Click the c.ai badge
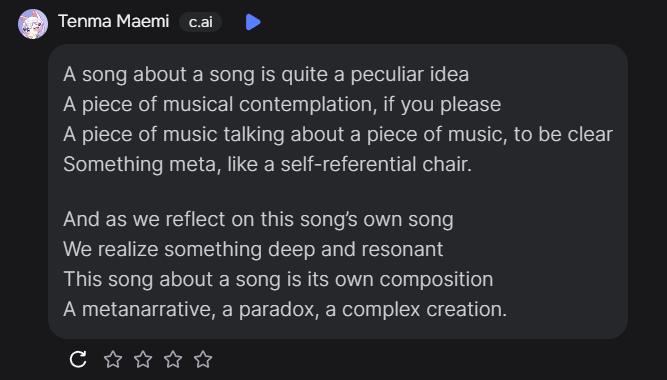Image resolution: width=667 pixels, height=380 pixels. [200, 22]
